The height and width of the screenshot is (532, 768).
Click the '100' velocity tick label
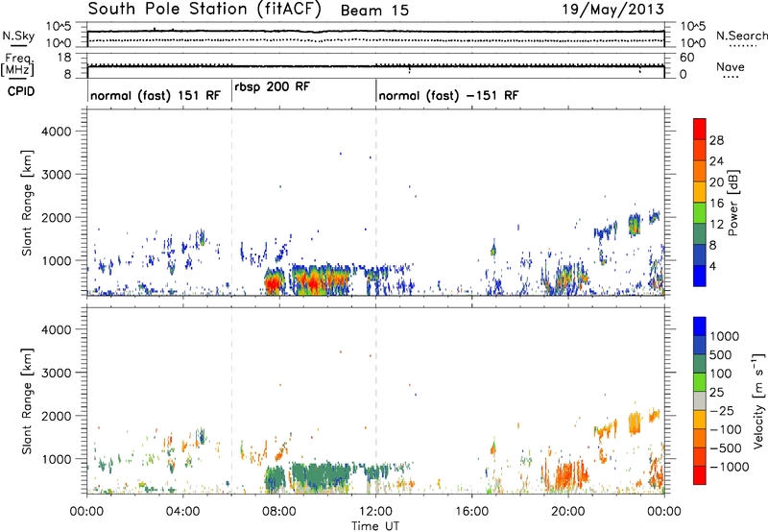[x=721, y=374]
